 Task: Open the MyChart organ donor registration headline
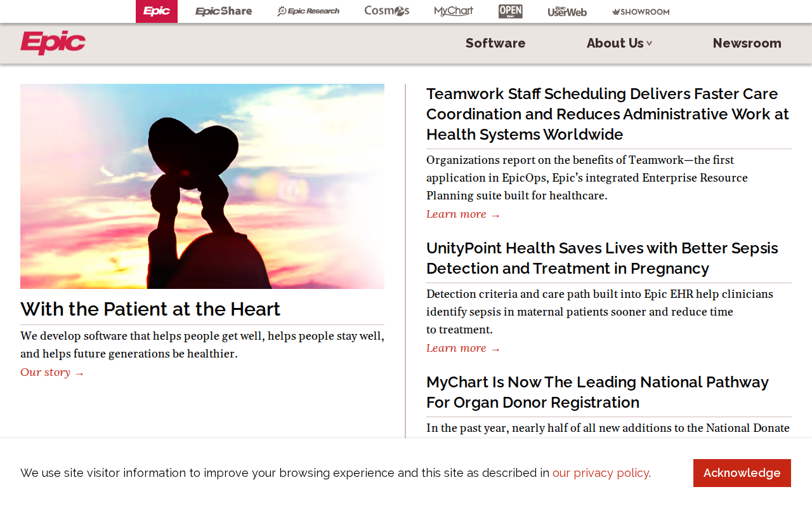(598, 392)
